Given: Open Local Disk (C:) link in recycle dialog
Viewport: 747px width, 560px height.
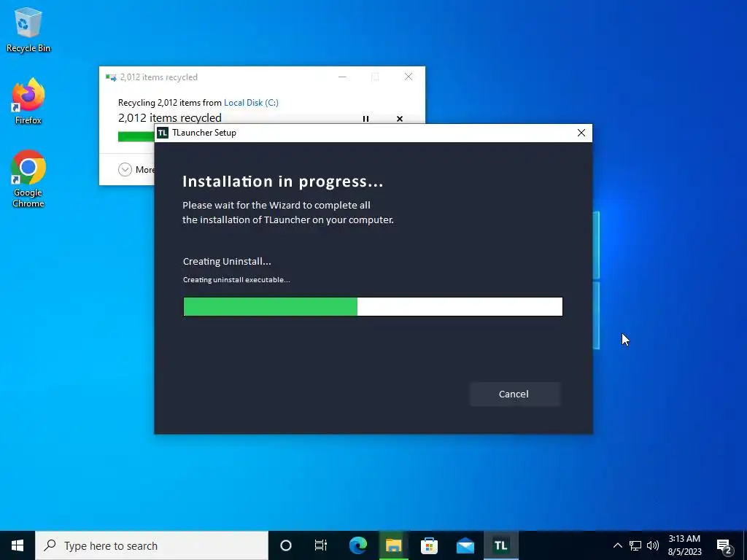Looking at the screenshot, I should [251, 102].
